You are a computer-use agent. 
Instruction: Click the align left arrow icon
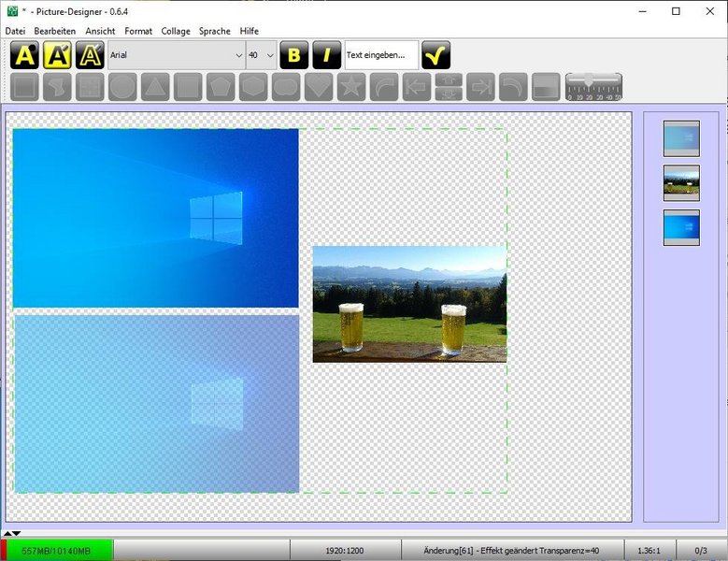[417, 87]
